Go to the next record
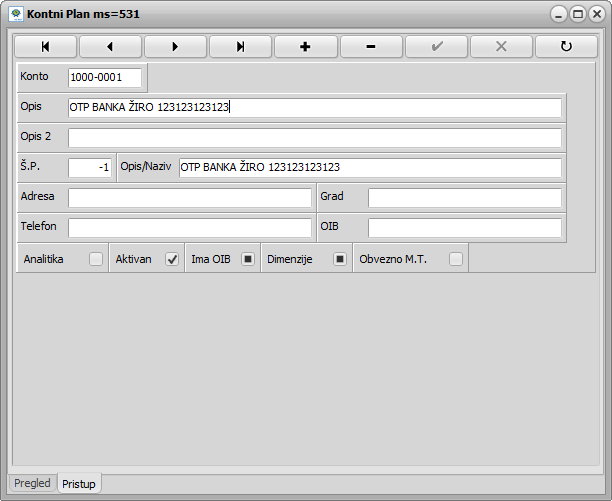 point(175,47)
